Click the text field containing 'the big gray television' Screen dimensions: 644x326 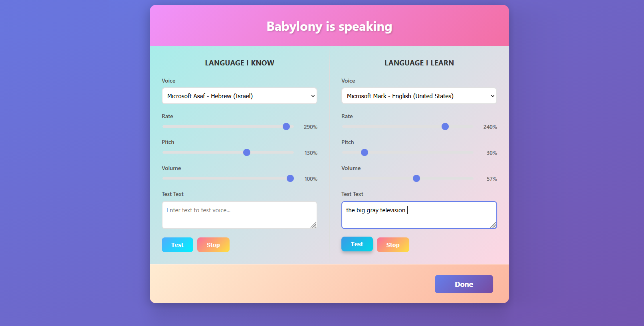click(419, 215)
